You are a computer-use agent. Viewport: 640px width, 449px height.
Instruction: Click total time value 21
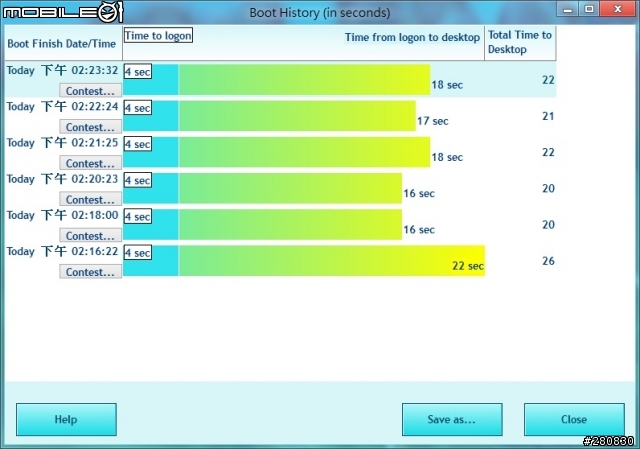coord(548,116)
